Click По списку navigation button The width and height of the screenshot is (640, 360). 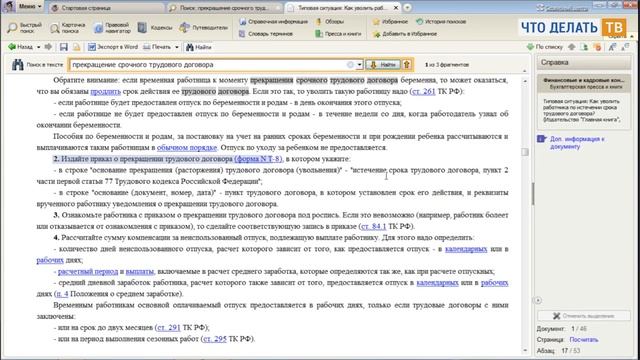[x=544, y=47]
